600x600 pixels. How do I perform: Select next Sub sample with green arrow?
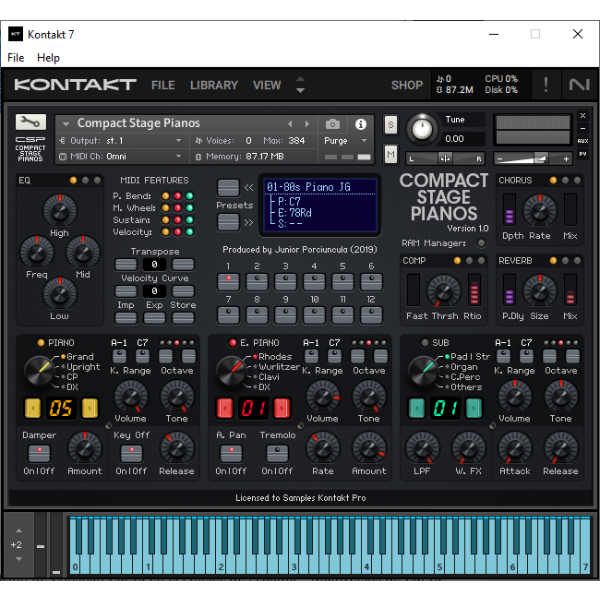[474, 408]
